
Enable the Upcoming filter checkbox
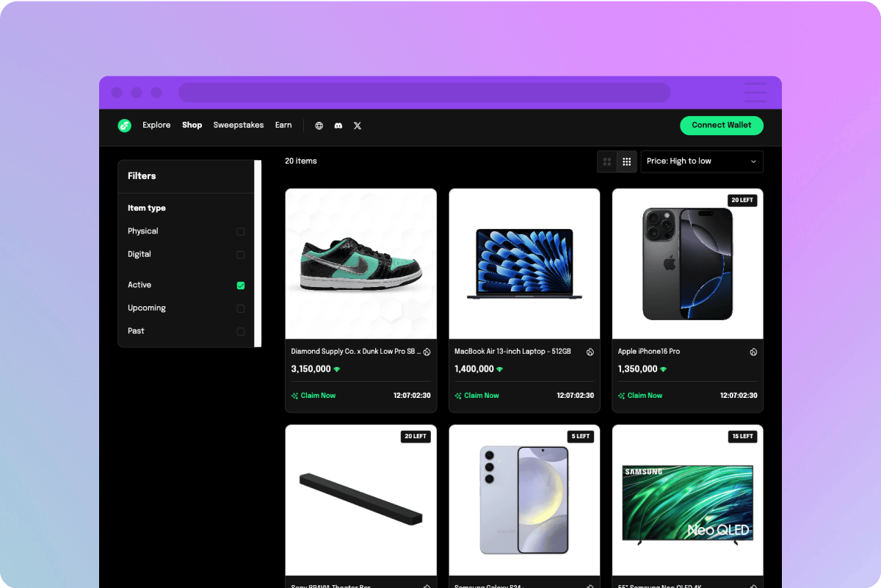[x=241, y=309]
